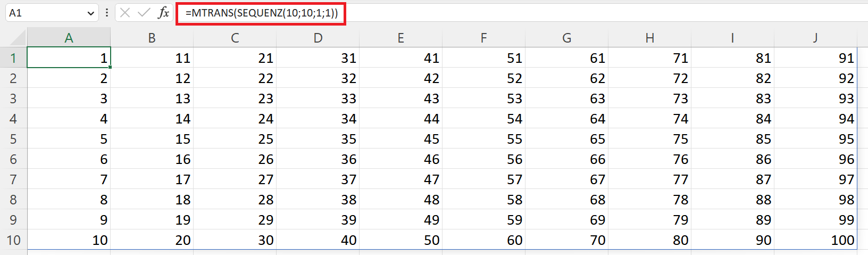Image resolution: width=868 pixels, height=255 pixels.
Task: Click the cell containing 10
Action: click(x=69, y=240)
